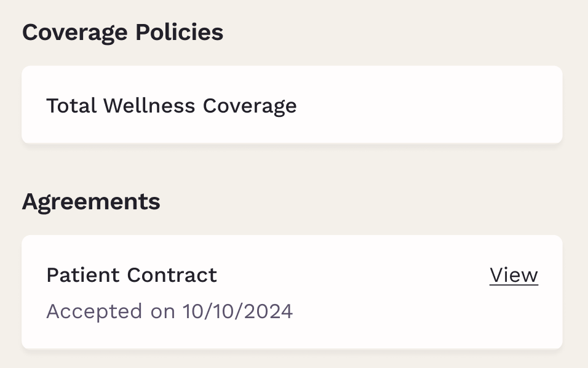Click the View link for Patient Contract
Image resolution: width=588 pixels, height=368 pixels.
[x=514, y=276]
